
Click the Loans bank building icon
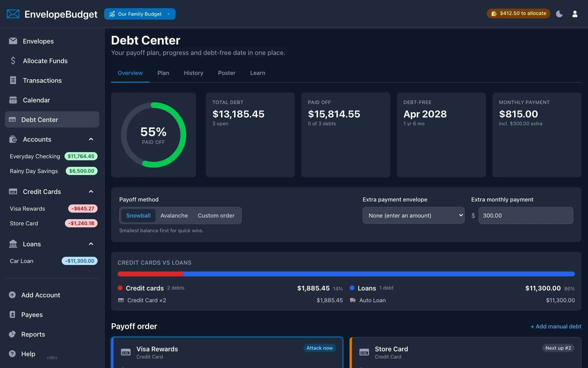(x=13, y=244)
